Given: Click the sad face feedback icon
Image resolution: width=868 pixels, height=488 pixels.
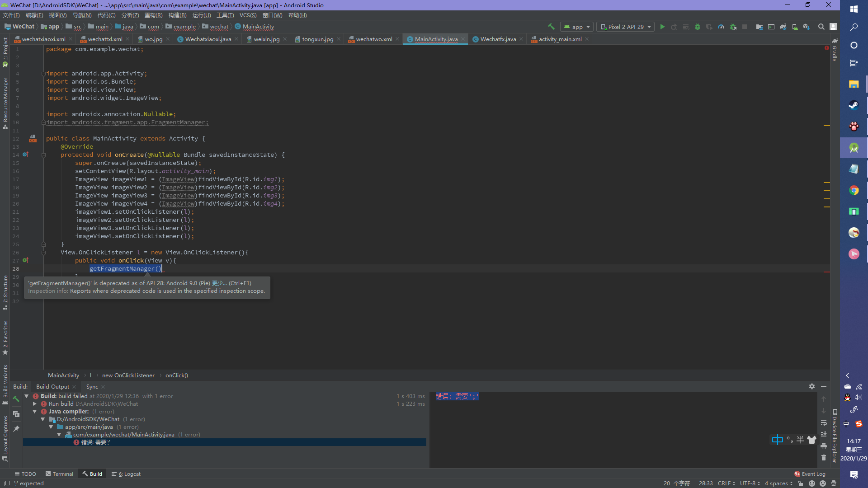Looking at the screenshot, I should 823,483.
